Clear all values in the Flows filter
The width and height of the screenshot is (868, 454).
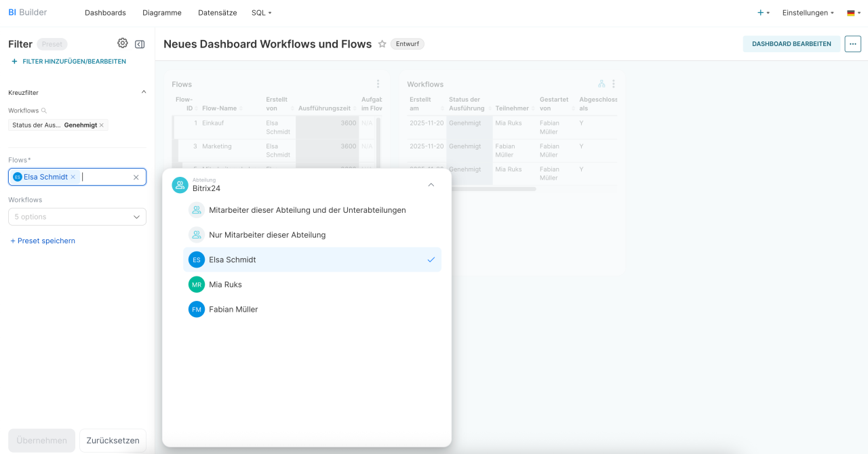(136, 178)
